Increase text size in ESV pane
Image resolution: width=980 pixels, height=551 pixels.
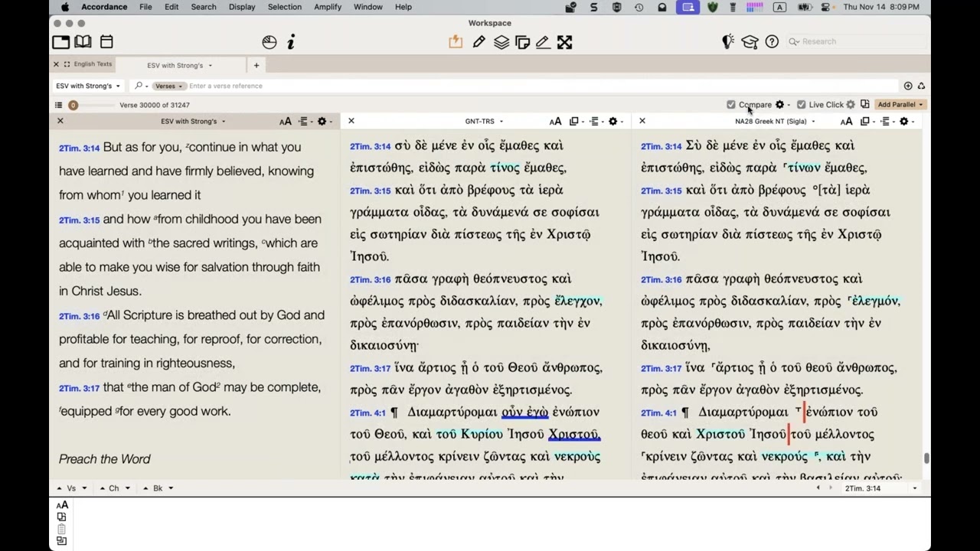pyautogui.click(x=286, y=122)
